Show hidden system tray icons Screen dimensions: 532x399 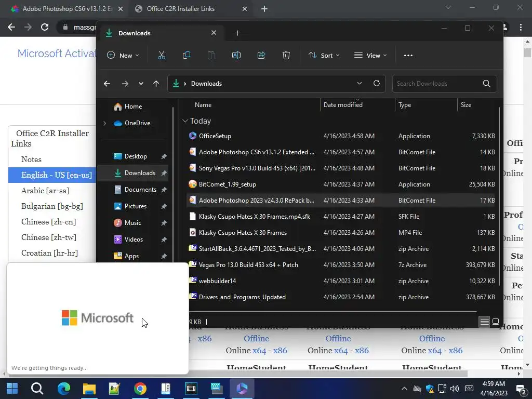404,389
